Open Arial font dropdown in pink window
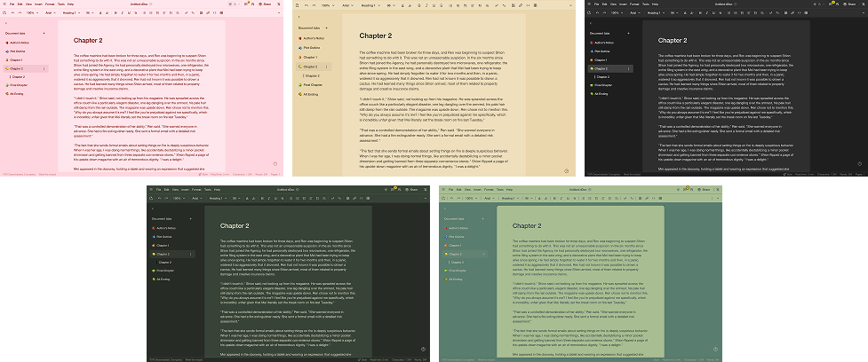Screen dimensions: 868x362 click(x=51, y=12)
